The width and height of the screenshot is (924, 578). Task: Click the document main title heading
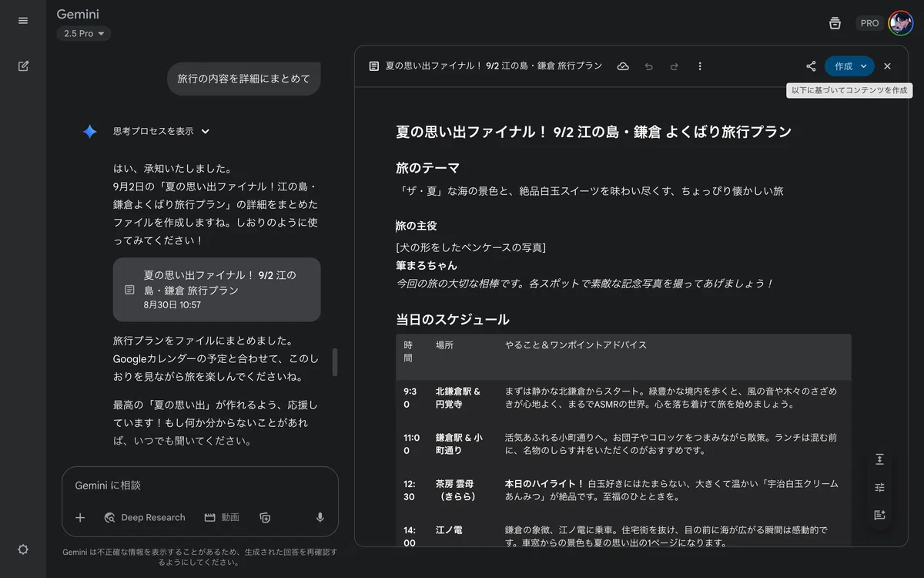coord(594,132)
